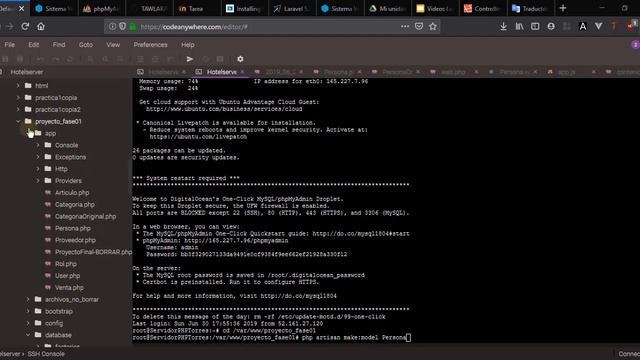640x360 pixels.
Task: Expand the practica1copia folder arrow
Action: [18, 98]
